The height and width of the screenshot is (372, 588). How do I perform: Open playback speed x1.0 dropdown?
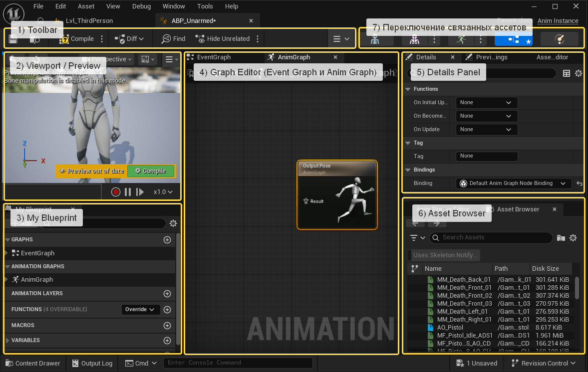[163, 192]
